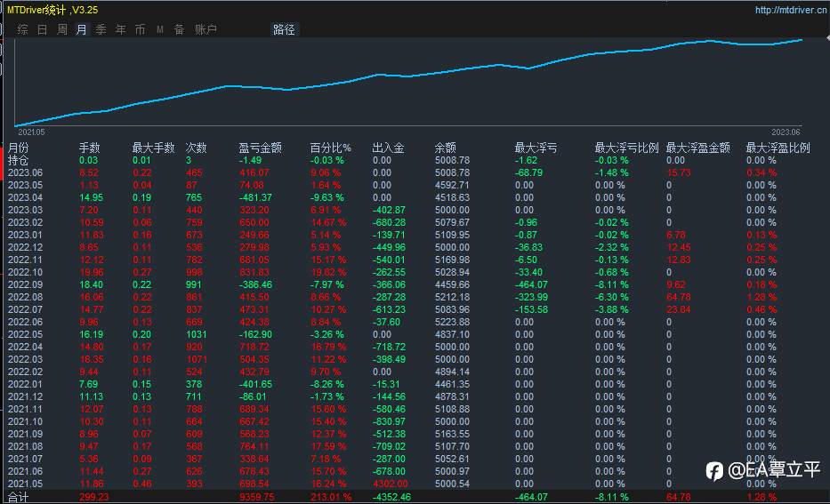The width and height of the screenshot is (830, 504).
Task: Open the 账户 account tab
Action: click(x=205, y=29)
